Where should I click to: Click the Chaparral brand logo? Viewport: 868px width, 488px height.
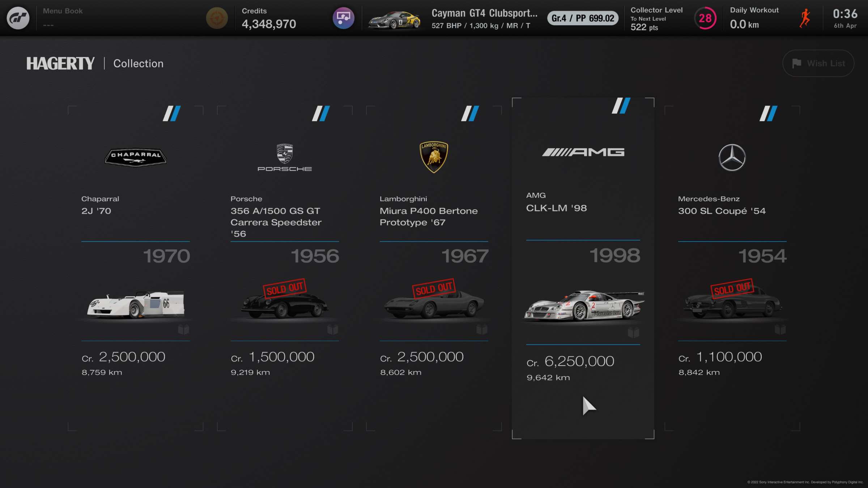tap(136, 157)
